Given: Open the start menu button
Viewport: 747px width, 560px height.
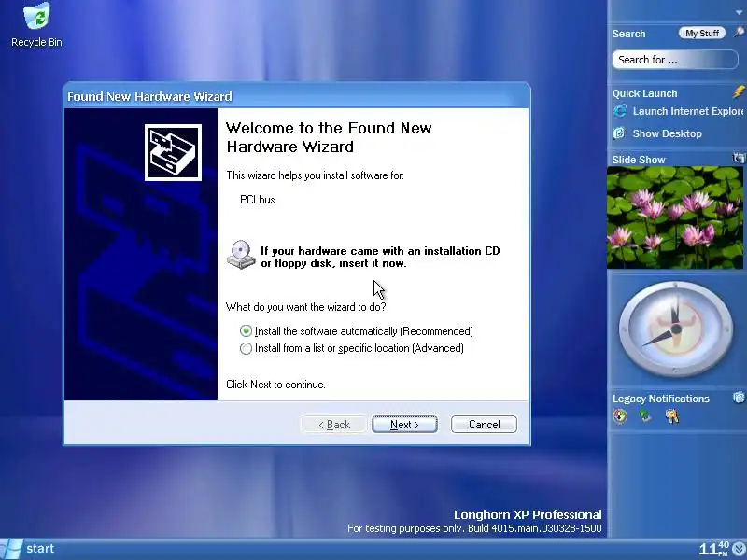Looking at the screenshot, I should pos(28,549).
